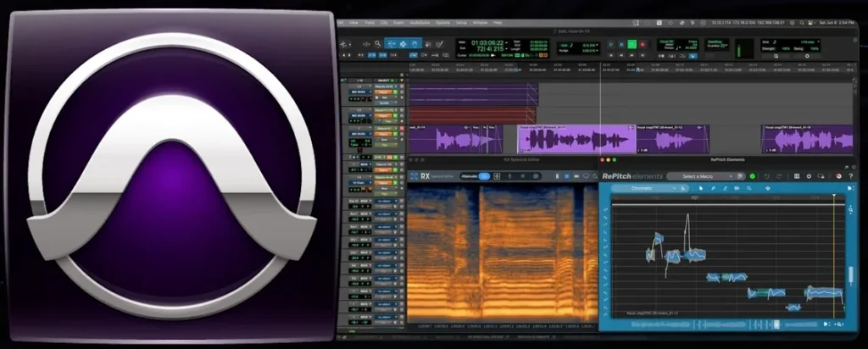Select the RePitch pencil draw tool
Viewport: 868px width, 349px height.
(713, 188)
